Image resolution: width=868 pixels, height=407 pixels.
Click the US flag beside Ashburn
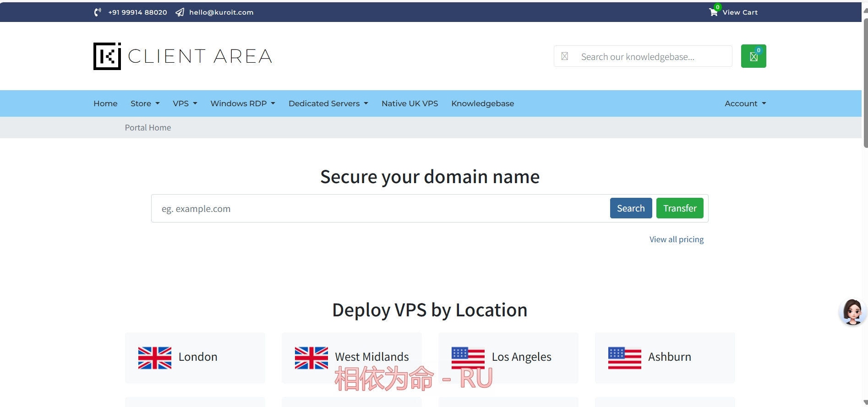point(624,358)
